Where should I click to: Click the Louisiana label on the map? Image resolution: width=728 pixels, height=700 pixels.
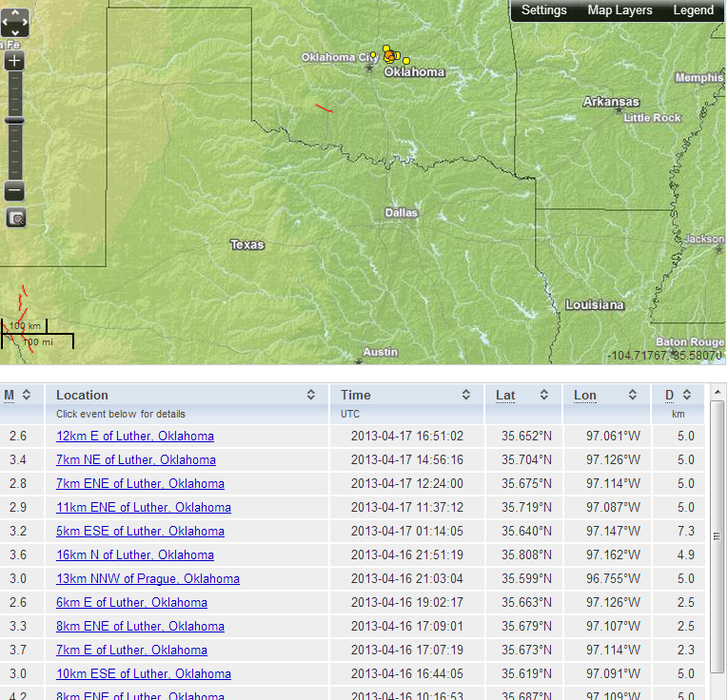(x=594, y=304)
